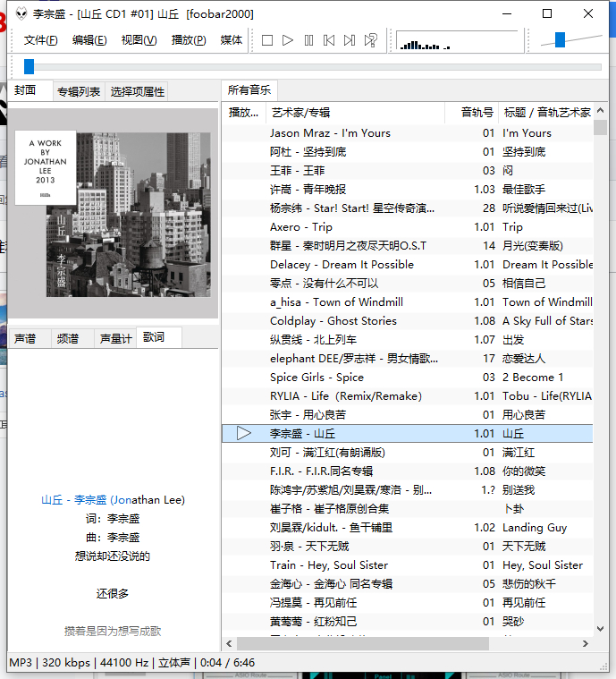Click lyric line 想说却还没说的
Screen dimensions: 616x679
(x=113, y=556)
